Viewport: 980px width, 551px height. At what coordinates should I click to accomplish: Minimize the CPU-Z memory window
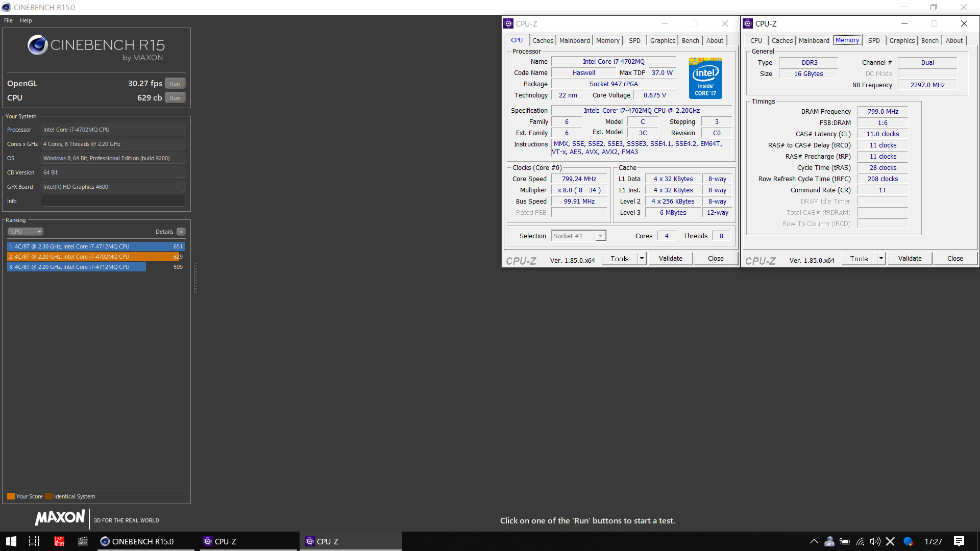[904, 23]
